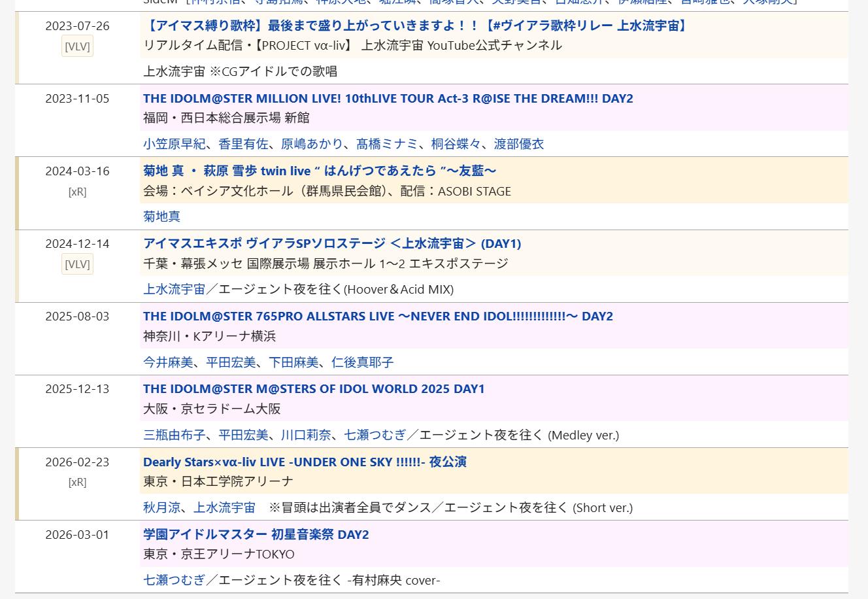The height and width of the screenshot is (599, 868).
Task: Click the 菊地真 performer link
Action: click(162, 216)
